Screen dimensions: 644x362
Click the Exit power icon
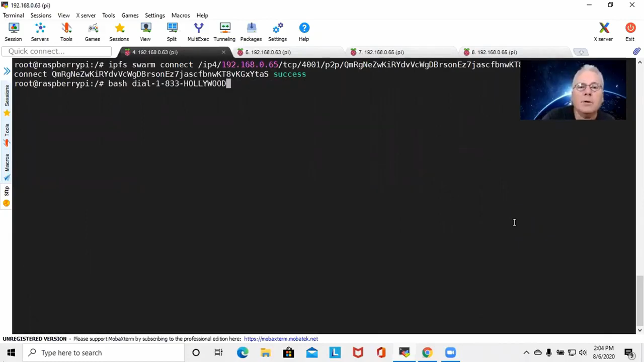pos(630,32)
